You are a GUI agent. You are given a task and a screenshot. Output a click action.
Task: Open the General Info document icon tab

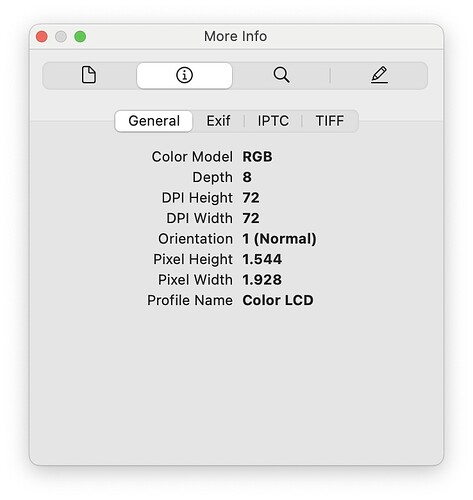[x=89, y=75]
